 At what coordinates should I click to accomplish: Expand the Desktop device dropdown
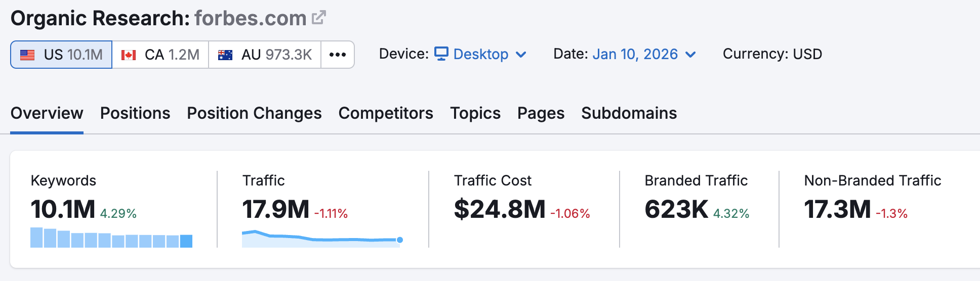coord(481,54)
